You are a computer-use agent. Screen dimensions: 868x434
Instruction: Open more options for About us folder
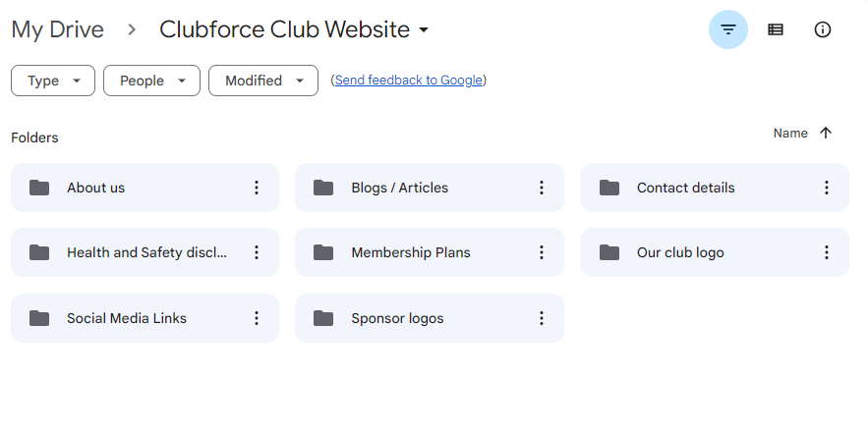pos(257,188)
